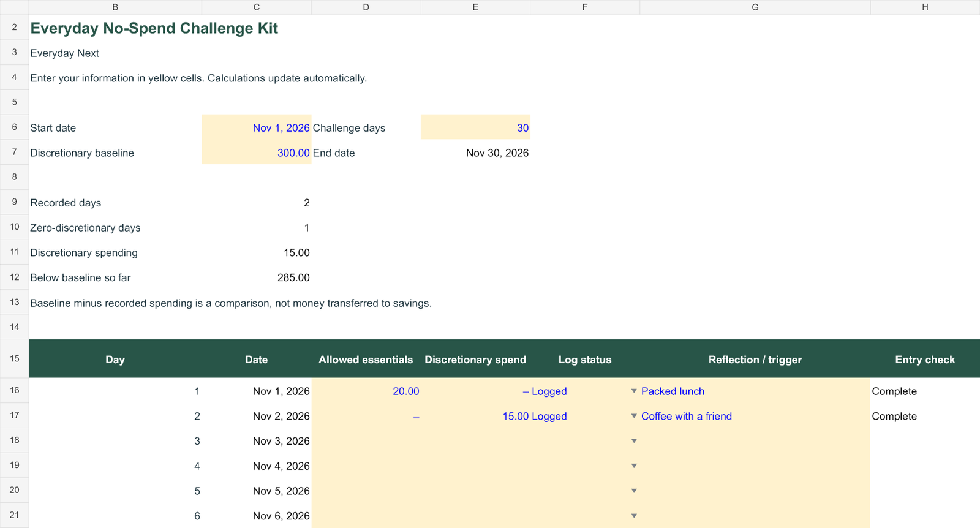The width and height of the screenshot is (980, 528).
Task: Select column E header
Action: pyautogui.click(x=475, y=7)
